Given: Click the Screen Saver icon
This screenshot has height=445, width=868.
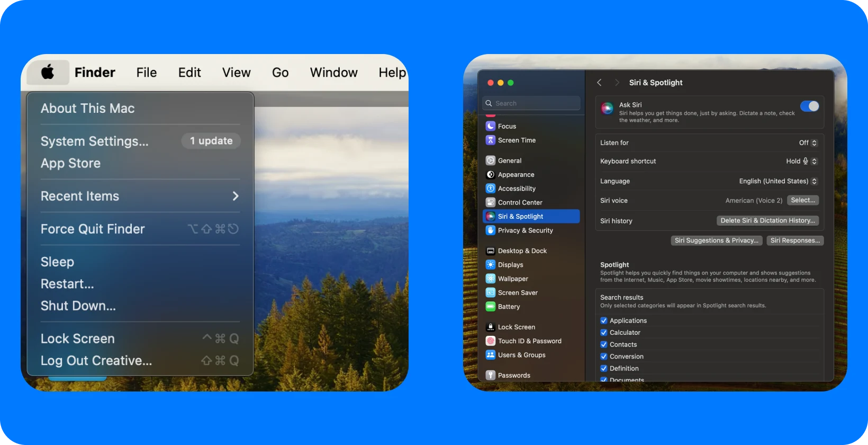Looking at the screenshot, I should 491,293.
